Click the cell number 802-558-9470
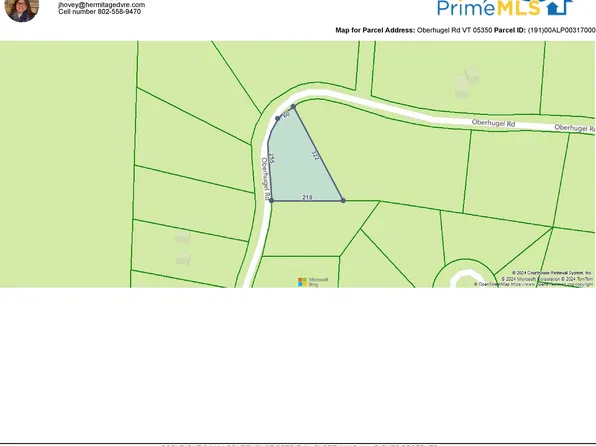Screen dimensions: 596x446 [x=100, y=12]
